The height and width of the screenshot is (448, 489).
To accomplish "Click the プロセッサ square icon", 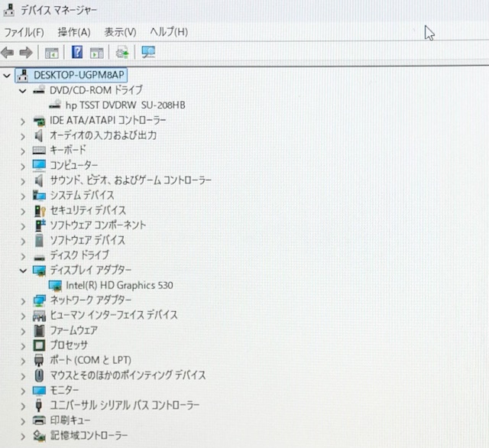I will (39, 346).
